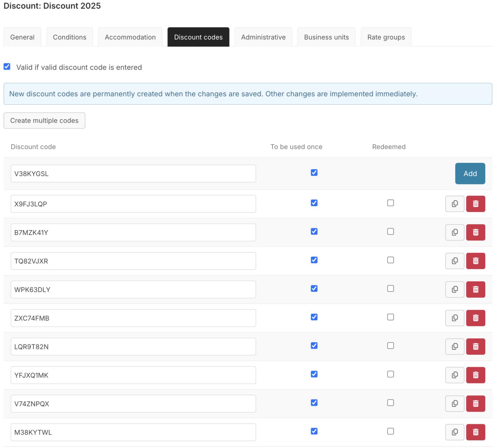Open the Rate groups tab
Viewport: 497px width, 448px height.
[x=386, y=37]
